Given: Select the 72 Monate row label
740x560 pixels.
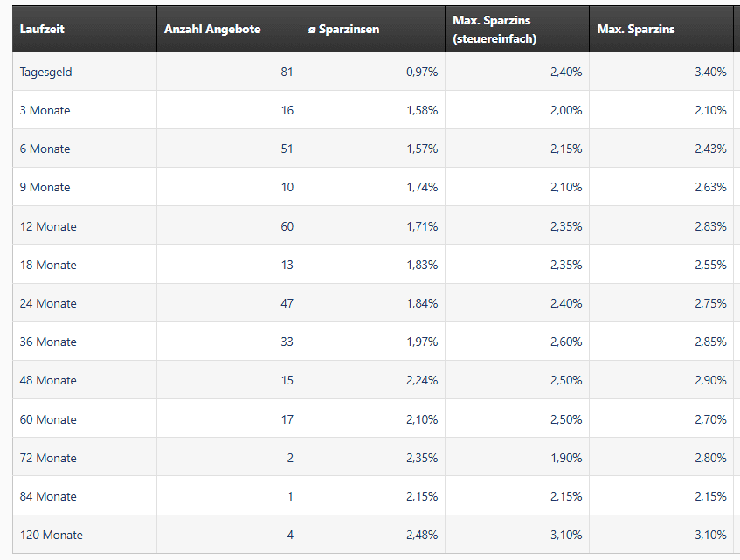Looking at the screenshot, I should [48, 458].
